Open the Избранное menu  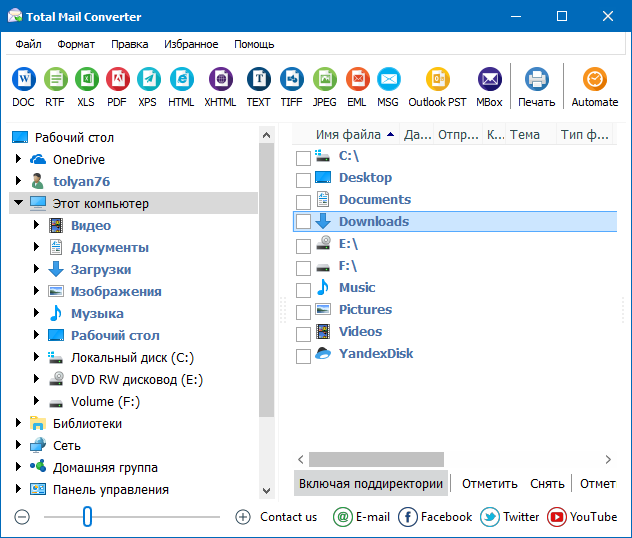[x=191, y=44]
